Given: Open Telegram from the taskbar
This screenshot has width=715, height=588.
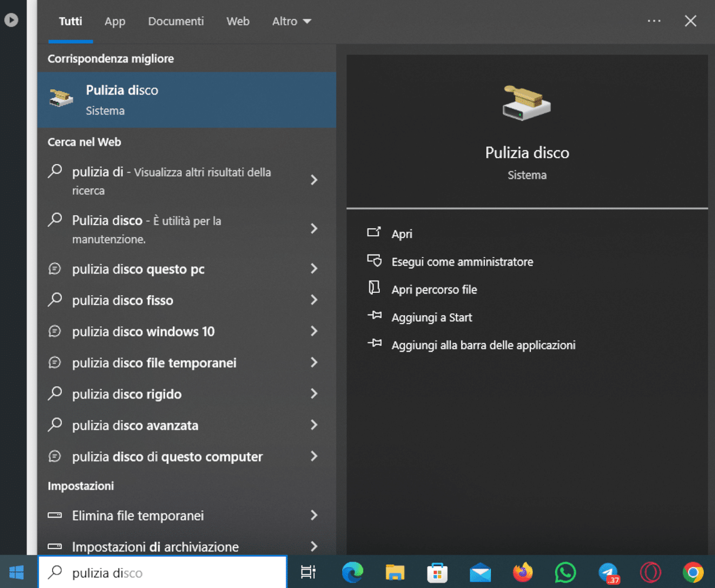Looking at the screenshot, I should [609, 572].
